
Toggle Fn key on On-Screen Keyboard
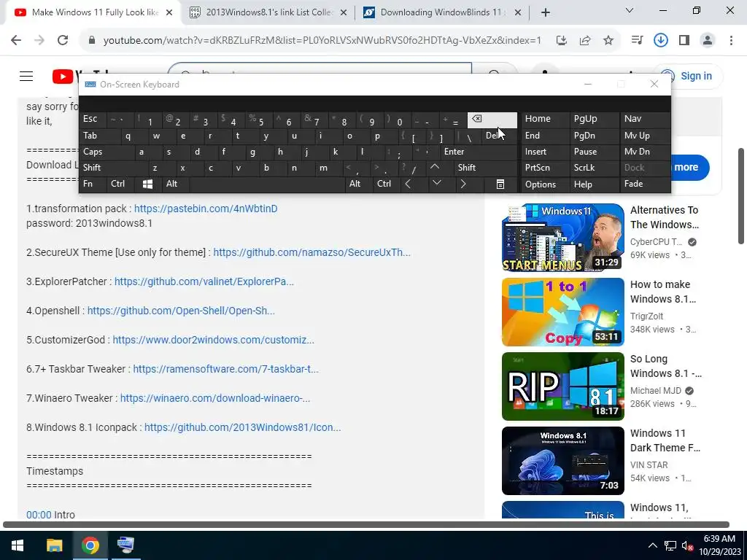pos(93,184)
